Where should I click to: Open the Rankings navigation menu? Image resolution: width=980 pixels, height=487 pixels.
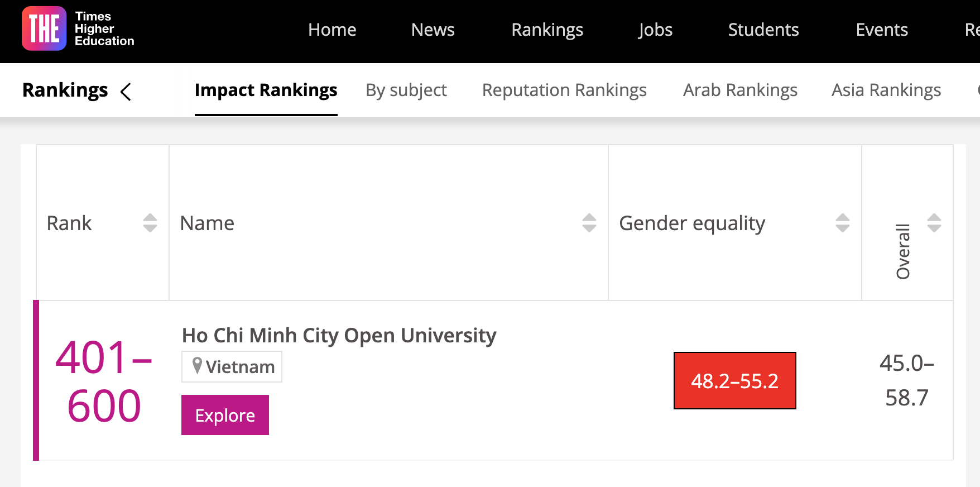pos(547,30)
